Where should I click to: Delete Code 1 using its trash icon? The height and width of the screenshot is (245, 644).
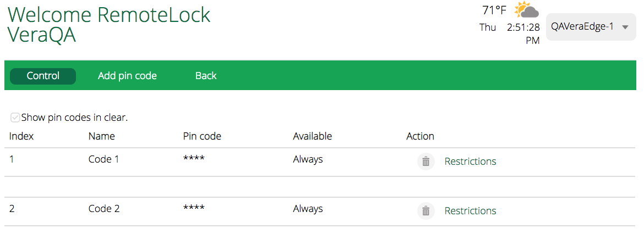pos(425,162)
